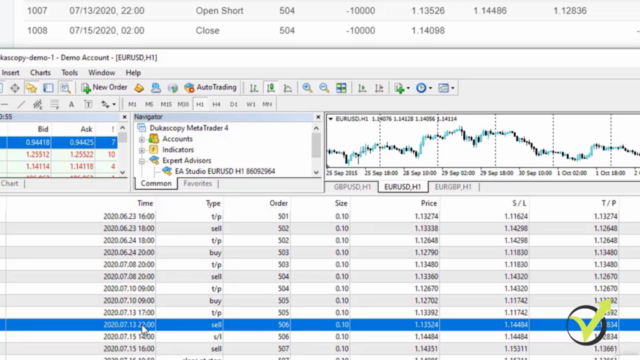The height and width of the screenshot is (360, 640).
Task: Open the Help menu
Action: (x=133, y=73)
